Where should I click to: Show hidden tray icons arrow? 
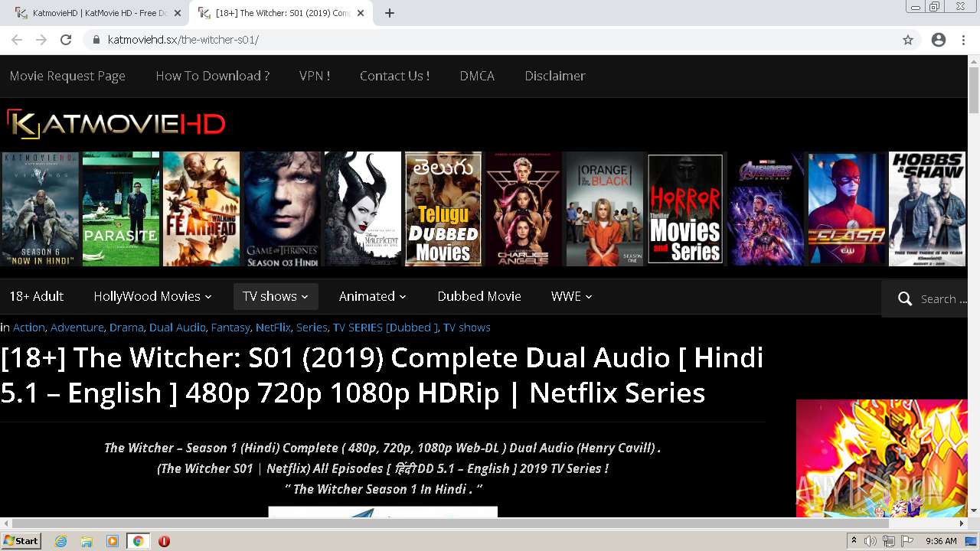pos(854,541)
